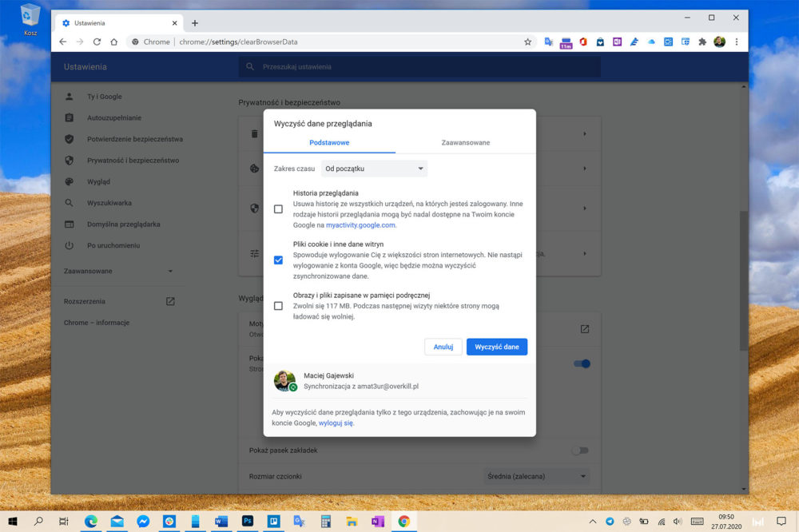Viewport: 799px width, 532px height.
Task: Click the OneNote Web Clipper extension icon
Action: pos(617,42)
